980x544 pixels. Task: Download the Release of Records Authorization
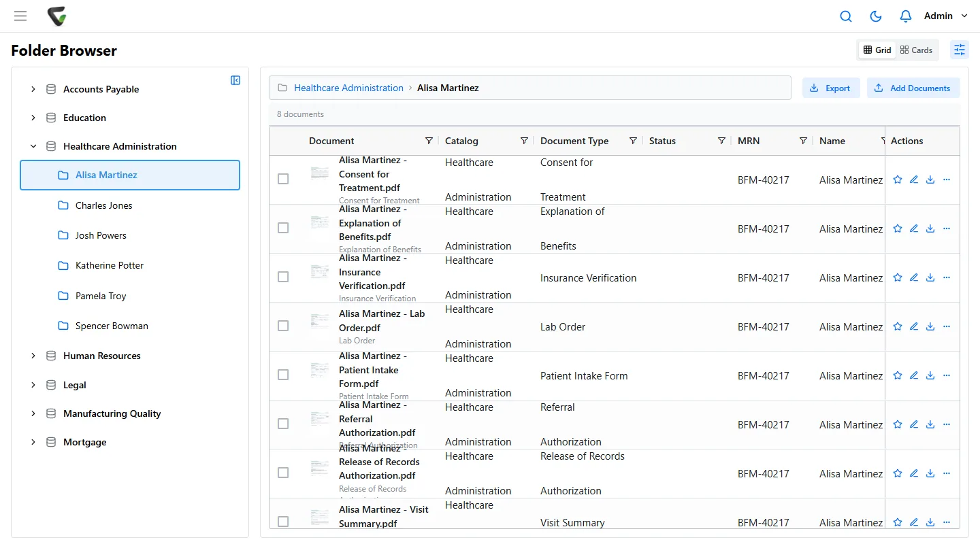tap(930, 473)
